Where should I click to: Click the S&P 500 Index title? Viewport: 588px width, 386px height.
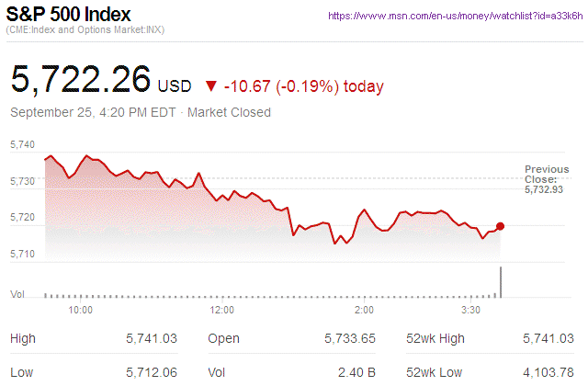coord(69,16)
